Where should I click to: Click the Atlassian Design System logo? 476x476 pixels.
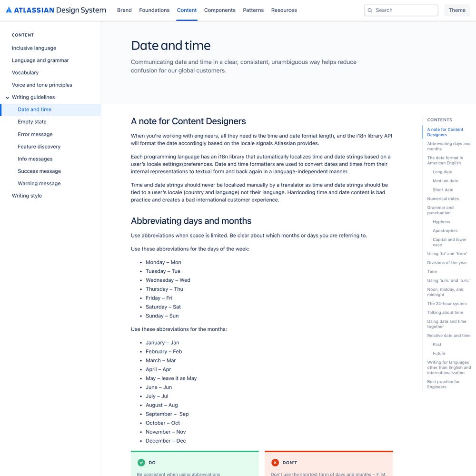[x=56, y=10]
